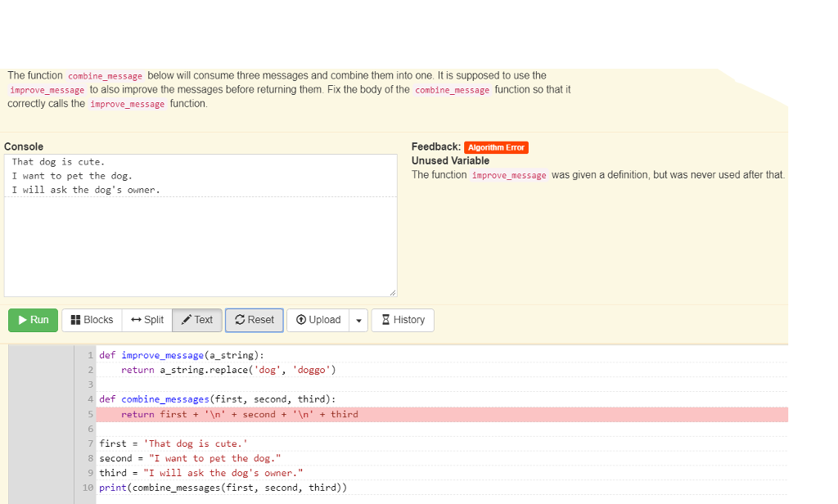Toggle the editor into Blocks view
838x504 pixels.
pos(91,320)
